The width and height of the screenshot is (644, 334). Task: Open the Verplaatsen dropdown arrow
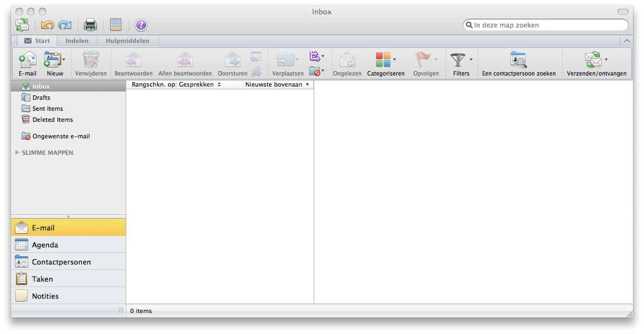tap(297, 60)
